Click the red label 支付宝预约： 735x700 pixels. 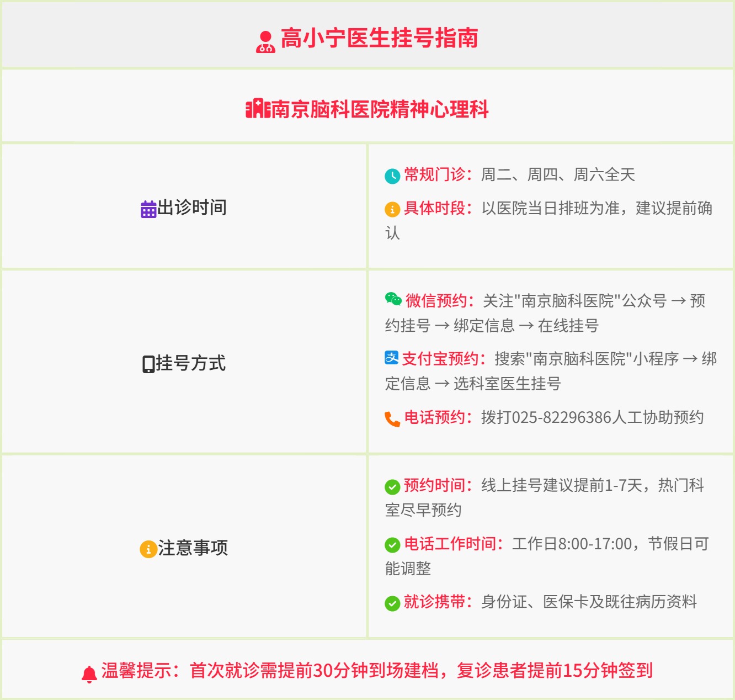[x=444, y=359]
